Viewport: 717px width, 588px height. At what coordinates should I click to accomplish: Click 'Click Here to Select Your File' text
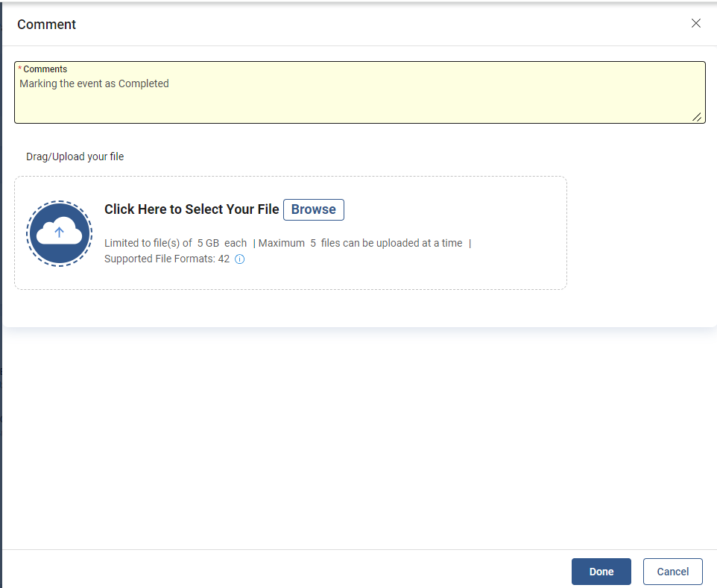[192, 209]
